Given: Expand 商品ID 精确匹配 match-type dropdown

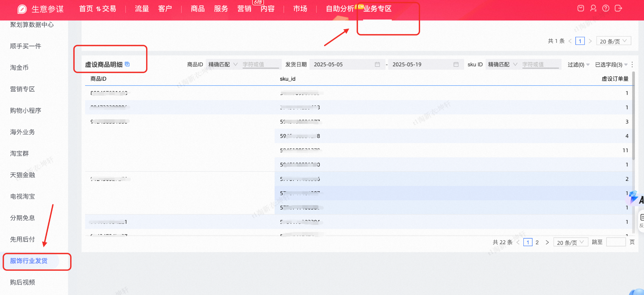Looking at the screenshot, I should 223,64.
